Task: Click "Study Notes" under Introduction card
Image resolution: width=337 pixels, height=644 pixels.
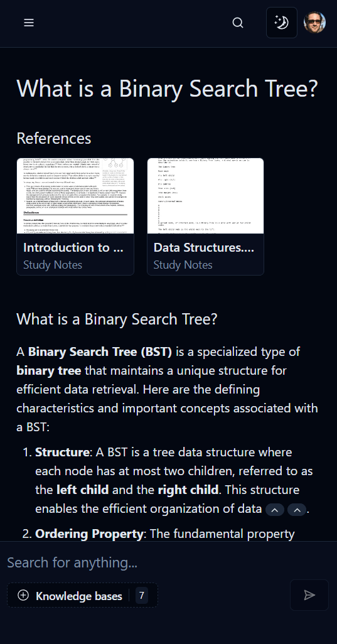Action: 53,265
